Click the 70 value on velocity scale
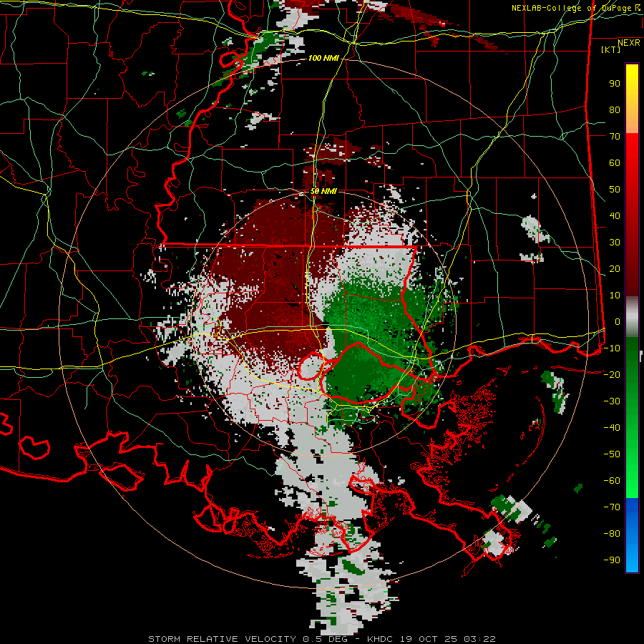The width and height of the screenshot is (644, 644). coord(615,137)
